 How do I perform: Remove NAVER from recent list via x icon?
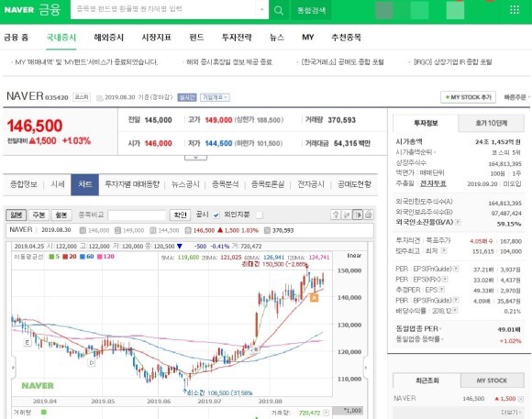coord(521,399)
